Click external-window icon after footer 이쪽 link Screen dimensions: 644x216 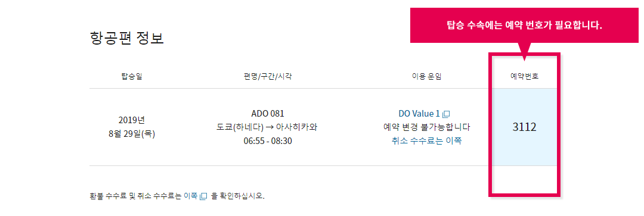tap(203, 196)
